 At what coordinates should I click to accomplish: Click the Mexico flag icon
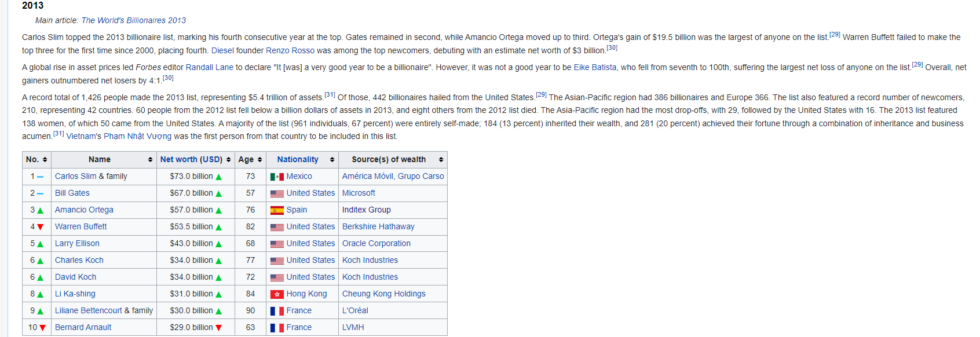(x=277, y=177)
